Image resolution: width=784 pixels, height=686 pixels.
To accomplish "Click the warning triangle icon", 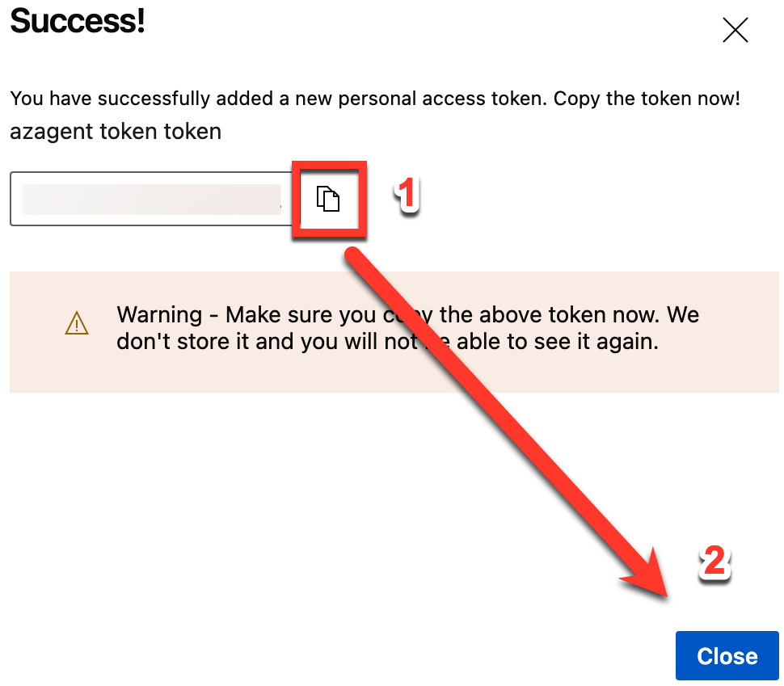I will (x=77, y=323).
